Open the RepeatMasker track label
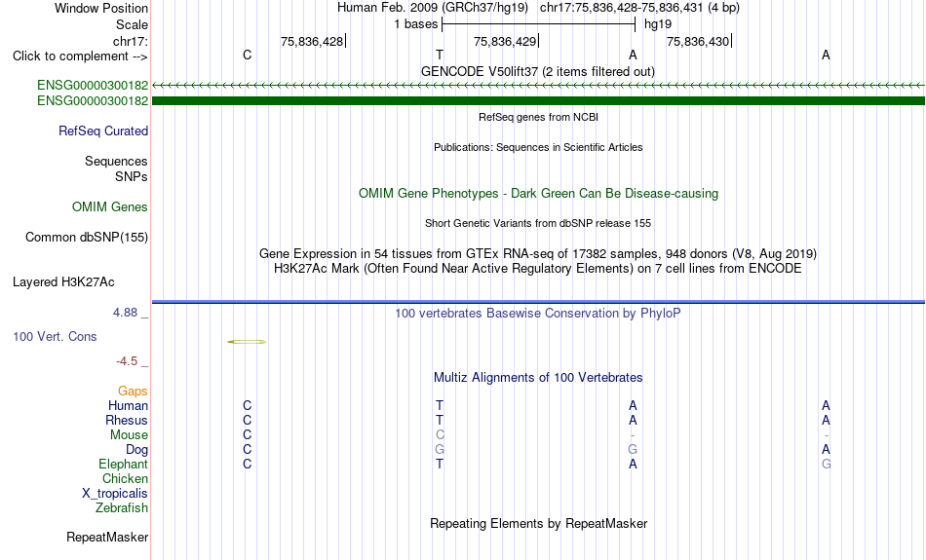The width and height of the screenshot is (926, 560). click(x=107, y=537)
